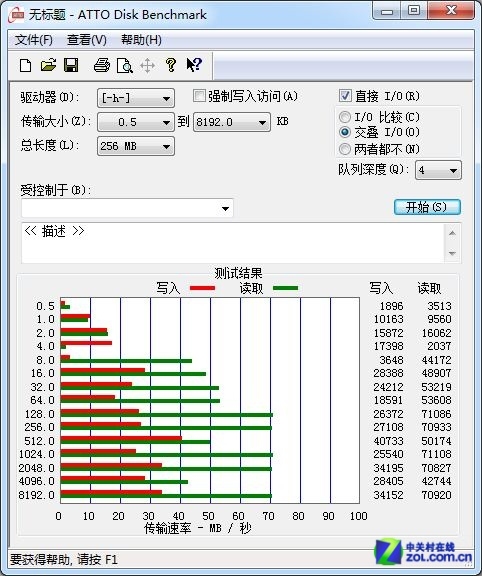Click write value 10163
Screen dimensions: 482x576
388,319
